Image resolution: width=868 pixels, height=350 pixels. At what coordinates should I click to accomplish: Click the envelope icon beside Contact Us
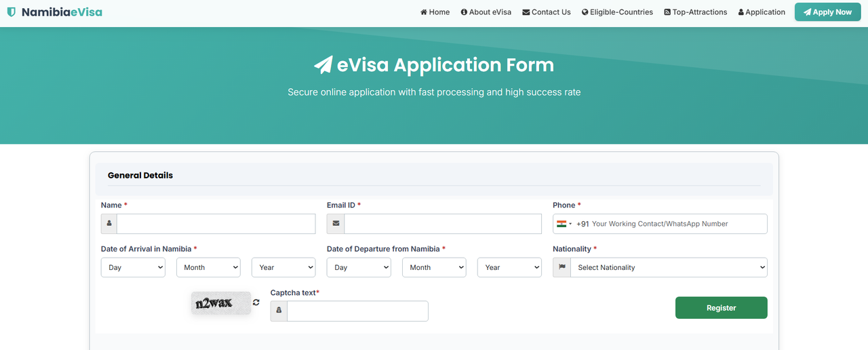point(526,12)
